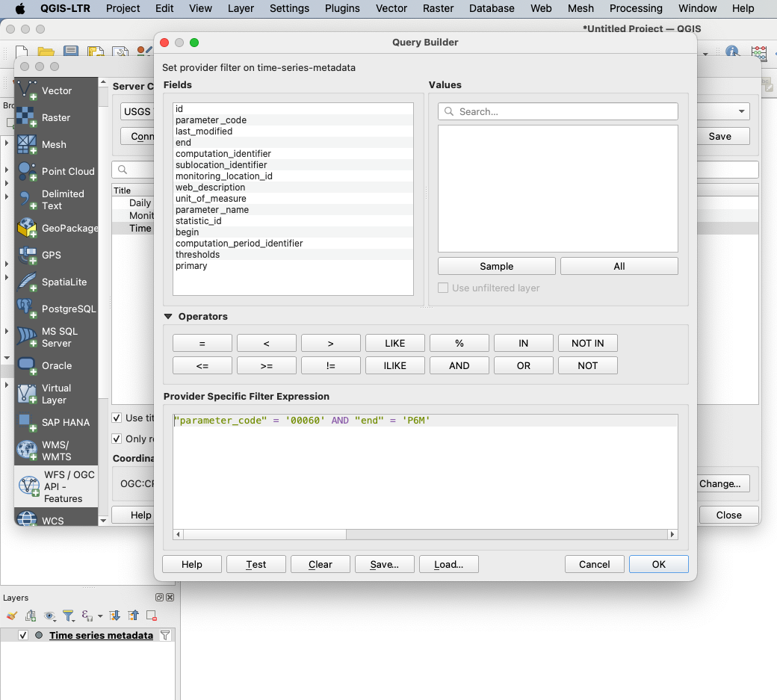Select Raster source in Data Source Manager

coord(56,117)
